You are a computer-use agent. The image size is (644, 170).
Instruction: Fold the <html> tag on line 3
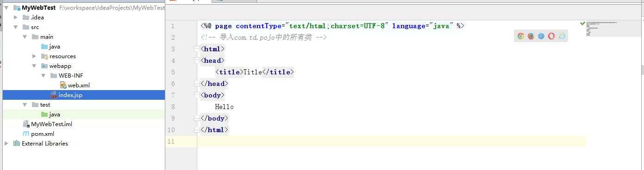(x=197, y=49)
